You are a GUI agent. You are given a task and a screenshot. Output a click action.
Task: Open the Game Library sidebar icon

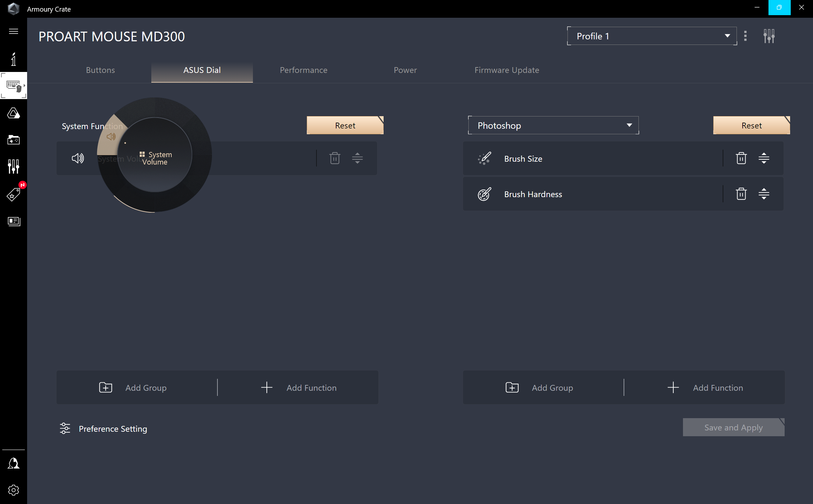(13, 140)
